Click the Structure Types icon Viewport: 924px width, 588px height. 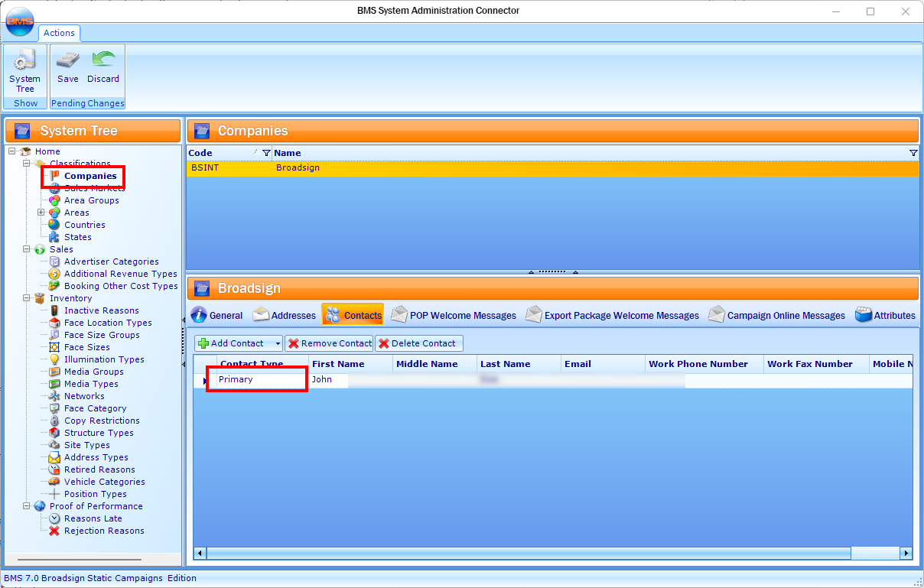(x=54, y=433)
